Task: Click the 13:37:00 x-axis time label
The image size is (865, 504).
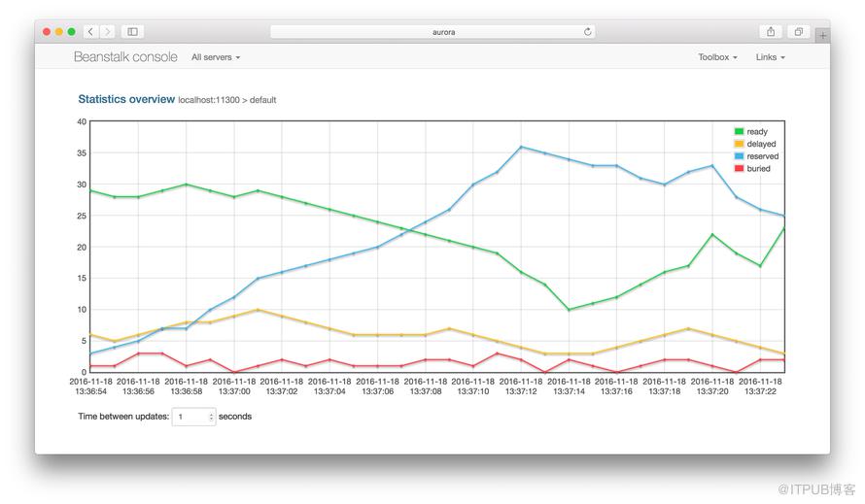Action: click(x=234, y=391)
